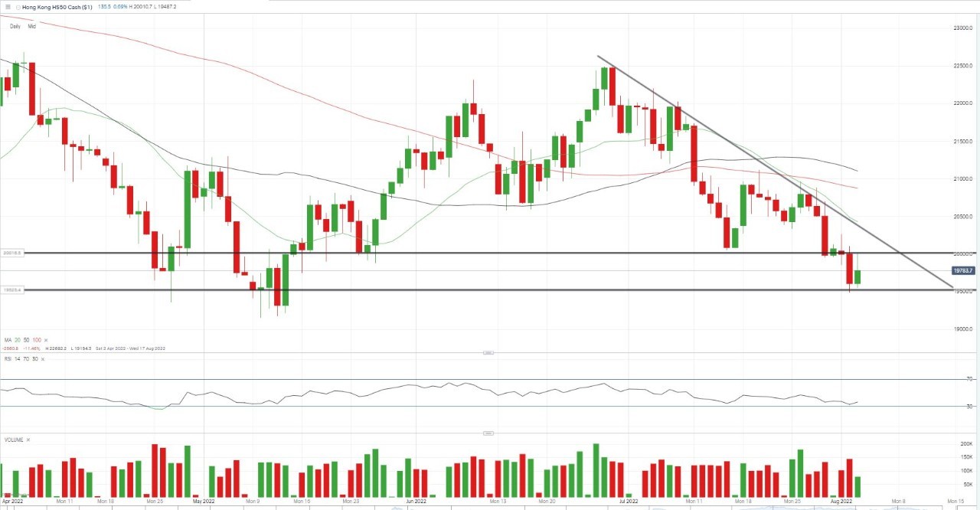Open the hamburger menu at top left
980x510 pixels.
(x=6, y=7)
